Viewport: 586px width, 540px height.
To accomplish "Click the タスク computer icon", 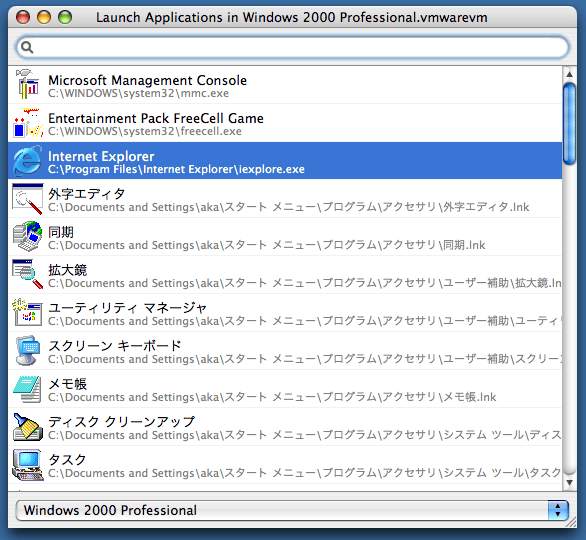I will coord(27,465).
